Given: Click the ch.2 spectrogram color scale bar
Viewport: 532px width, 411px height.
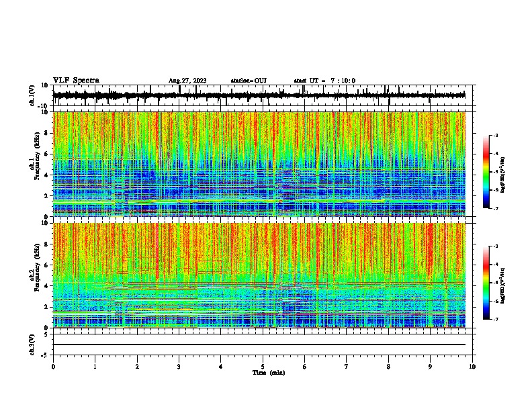Looking at the screenshot, I should point(486,283).
